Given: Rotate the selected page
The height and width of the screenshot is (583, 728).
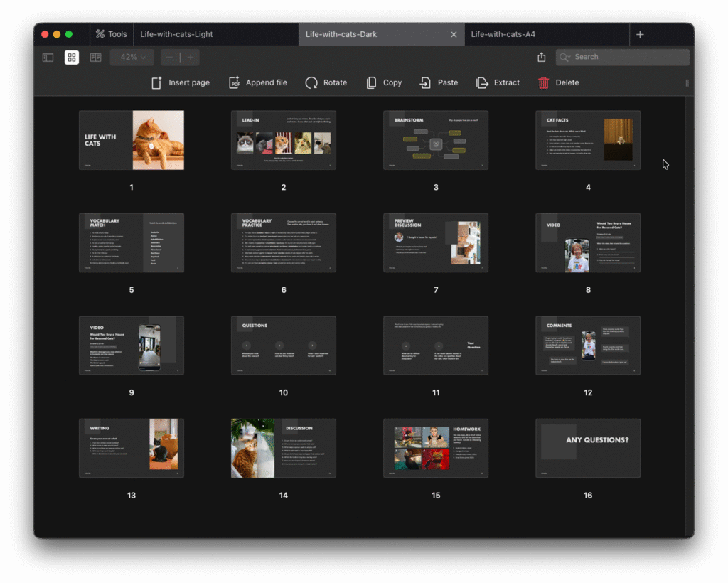Looking at the screenshot, I should (x=311, y=83).
